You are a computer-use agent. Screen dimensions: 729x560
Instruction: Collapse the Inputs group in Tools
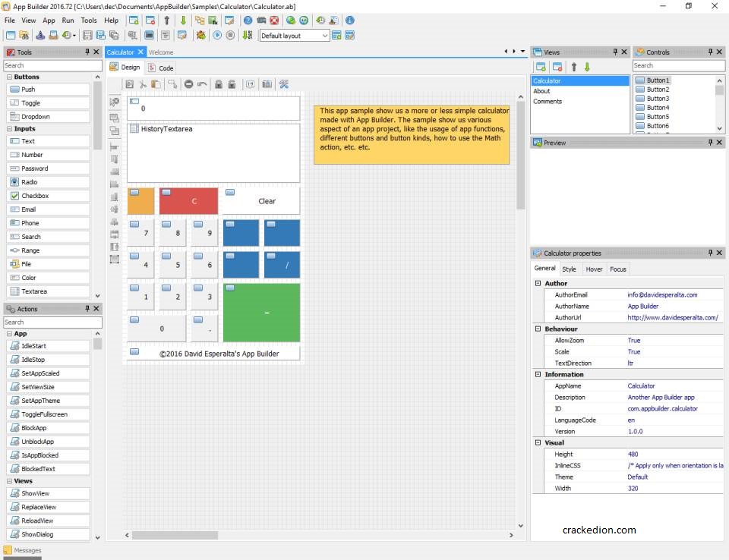[x=9, y=129]
